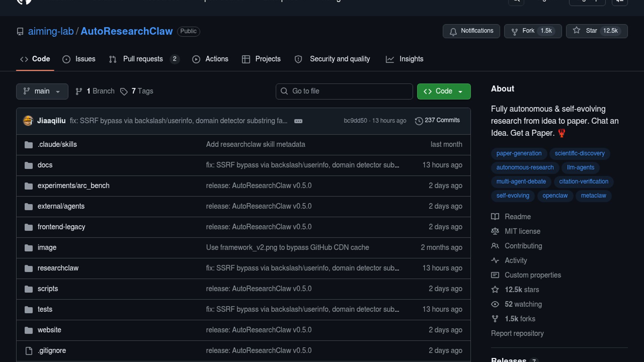Viewport: 644px width, 362px height.
Task: Open the image folder
Action: [47, 248]
